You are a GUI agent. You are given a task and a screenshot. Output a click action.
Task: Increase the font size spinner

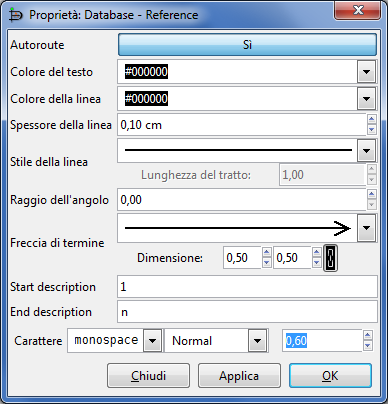click(x=367, y=335)
